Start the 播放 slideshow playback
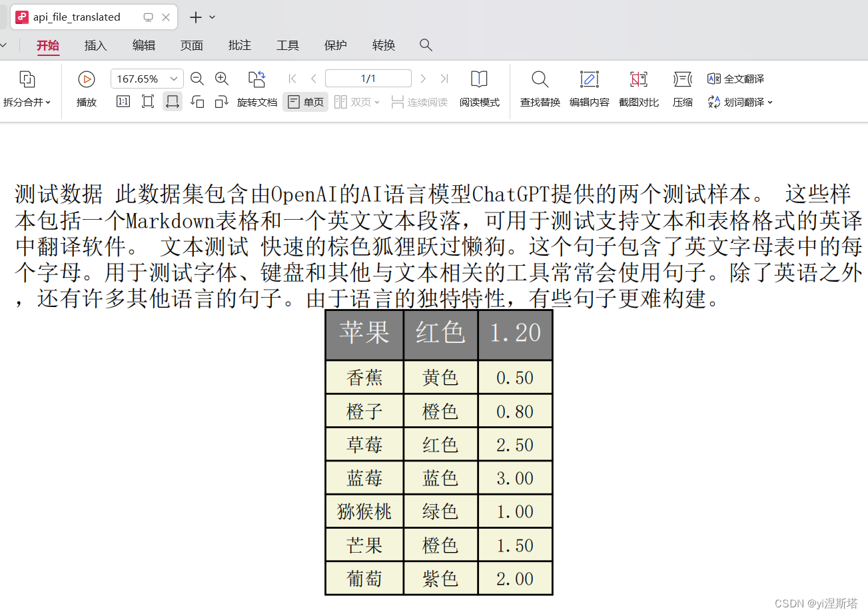 [x=87, y=89]
